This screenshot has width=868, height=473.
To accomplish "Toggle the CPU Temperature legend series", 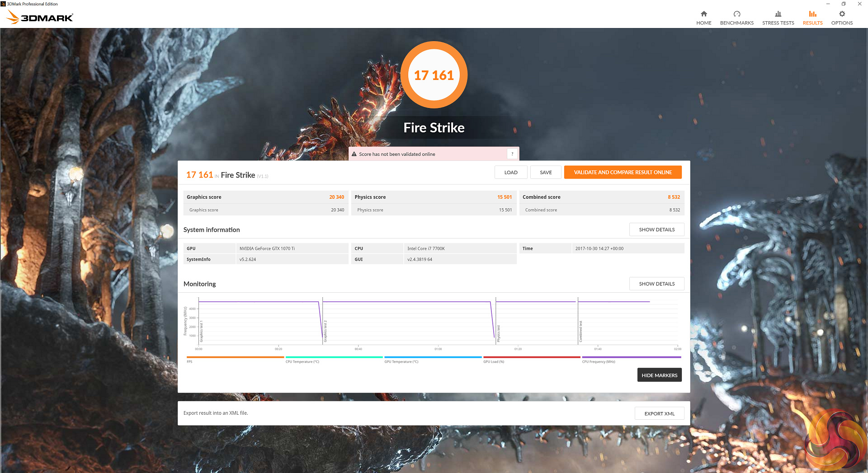I will click(334, 357).
